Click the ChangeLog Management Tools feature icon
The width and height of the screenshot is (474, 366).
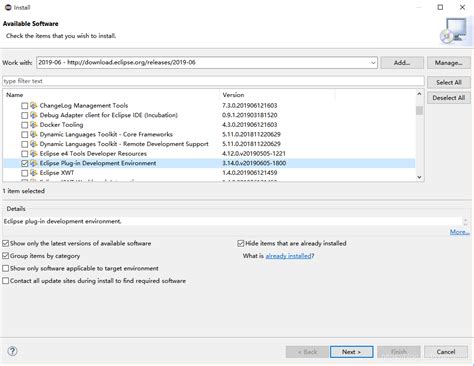(34, 106)
